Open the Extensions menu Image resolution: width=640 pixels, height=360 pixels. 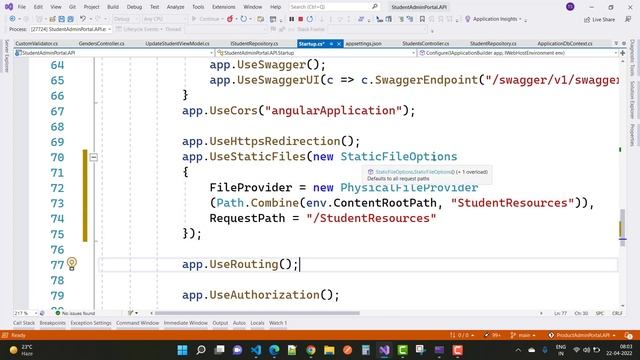point(224,7)
